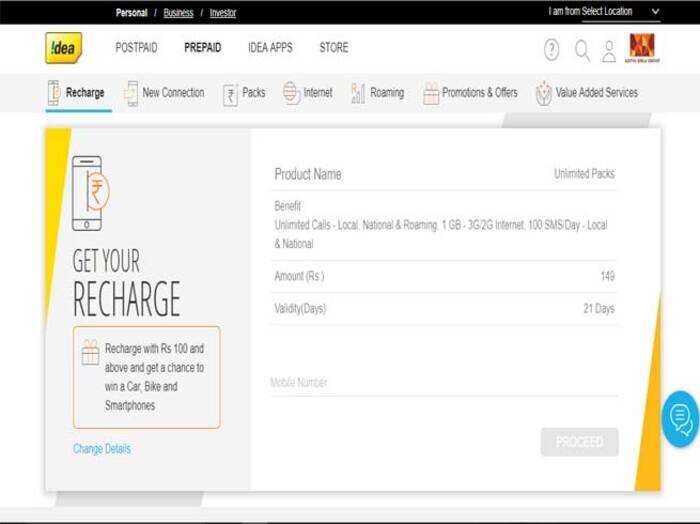Open the IDEA APPS menu
700x524 pixels.
point(270,47)
